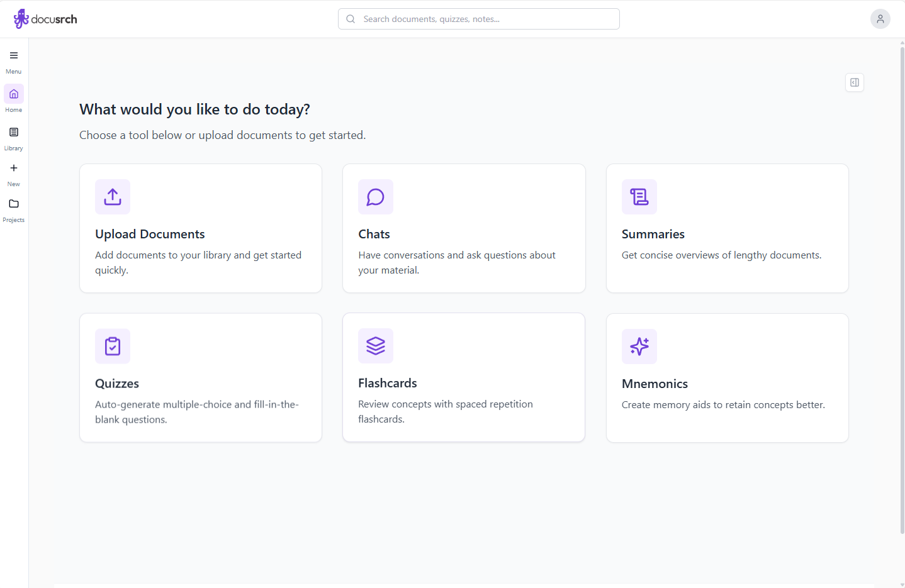
Task: Click the Chats speech bubble icon
Action: pyautogui.click(x=376, y=197)
